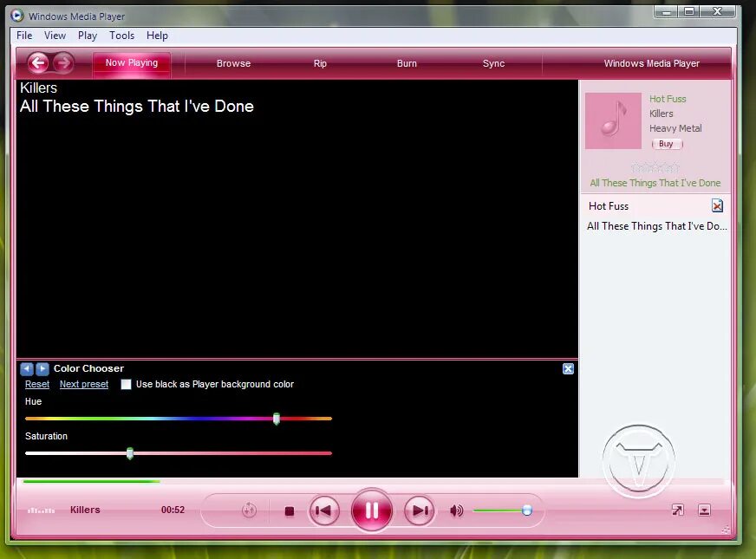Reset the Color Chooser values

[x=37, y=384]
